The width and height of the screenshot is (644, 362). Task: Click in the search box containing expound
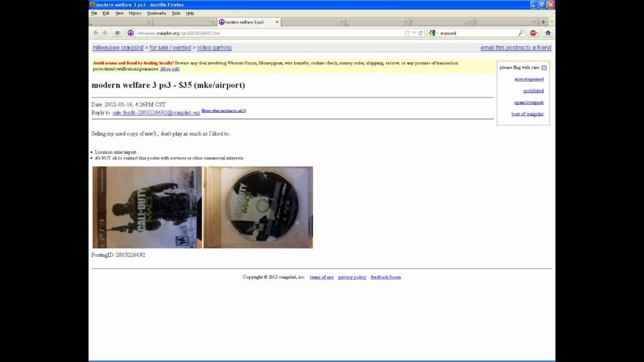coord(478,33)
